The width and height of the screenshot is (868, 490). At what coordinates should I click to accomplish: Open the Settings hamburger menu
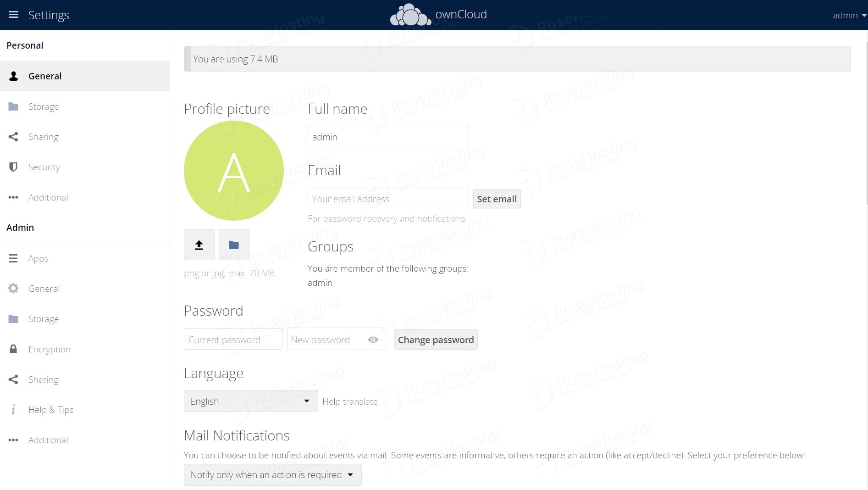pyautogui.click(x=13, y=14)
